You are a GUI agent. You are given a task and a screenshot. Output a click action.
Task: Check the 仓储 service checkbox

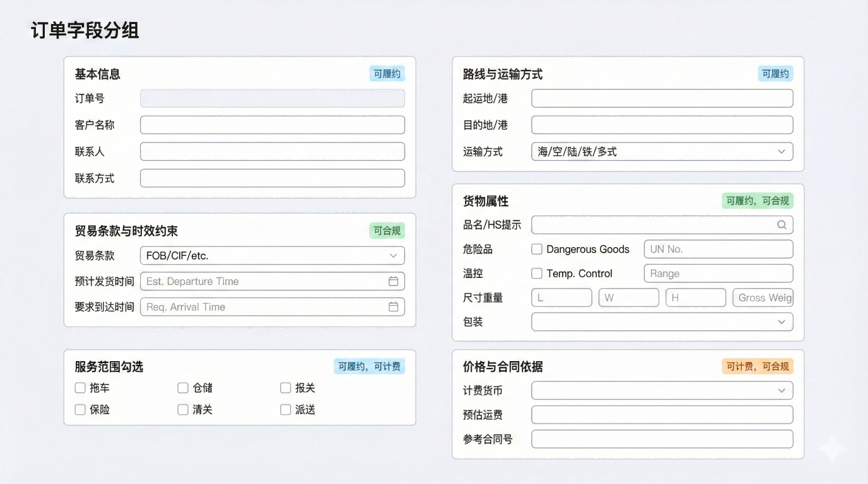(183, 388)
